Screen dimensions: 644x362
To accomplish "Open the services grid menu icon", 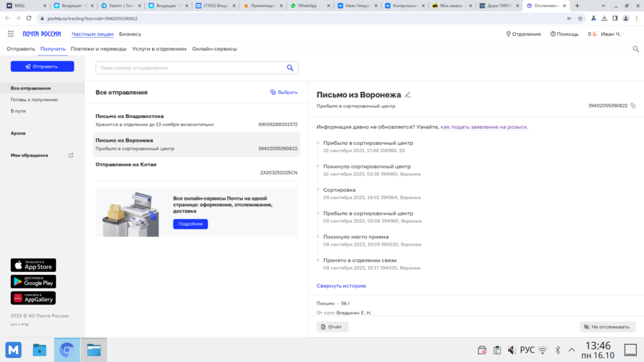I will coord(11,34).
